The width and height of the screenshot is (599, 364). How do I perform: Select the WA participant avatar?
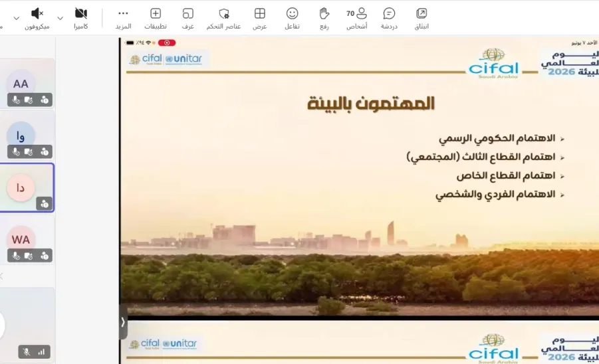(21, 239)
